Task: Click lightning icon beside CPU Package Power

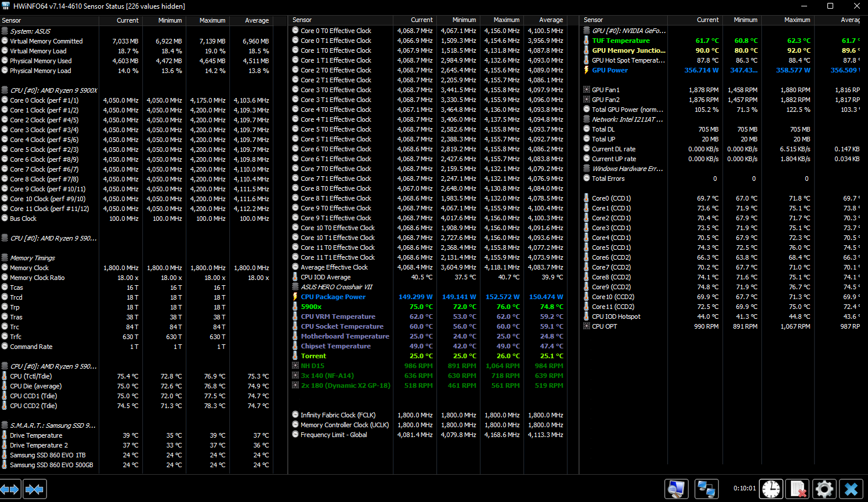Action: coord(295,297)
